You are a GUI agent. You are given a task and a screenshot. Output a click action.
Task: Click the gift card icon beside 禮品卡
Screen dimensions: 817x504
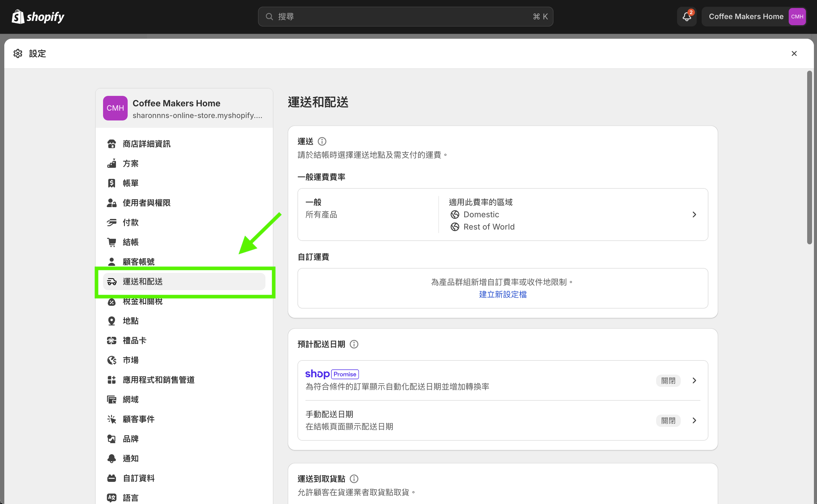pos(111,341)
